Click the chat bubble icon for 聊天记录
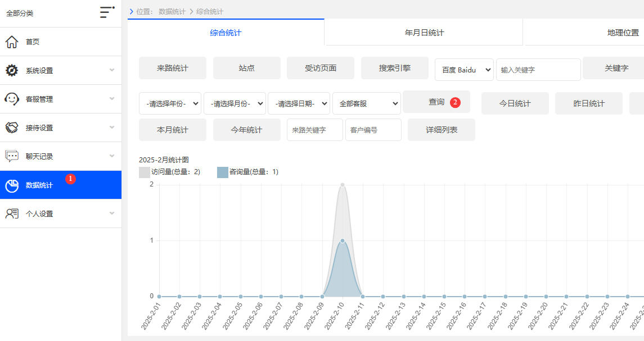The width and height of the screenshot is (644, 341). point(12,156)
